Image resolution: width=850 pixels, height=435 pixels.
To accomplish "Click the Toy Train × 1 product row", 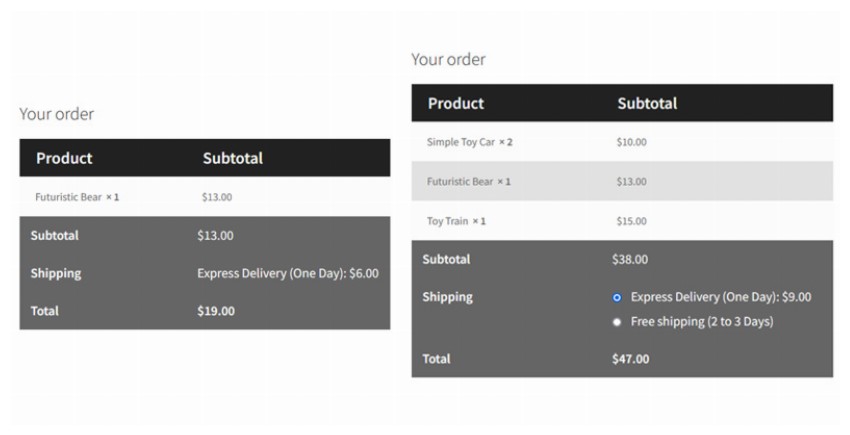I will (x=456, y=221).
